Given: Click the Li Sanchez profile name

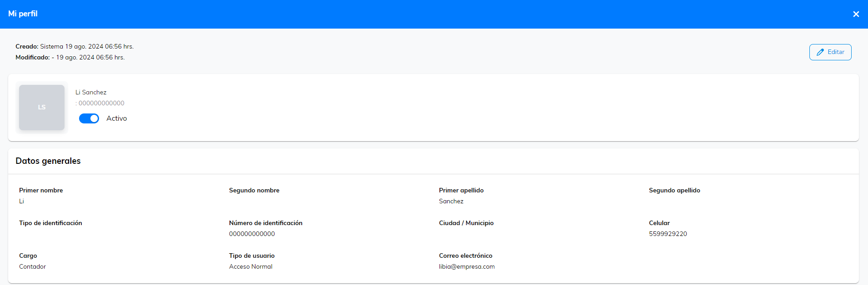Looking at the screenshot, I should pos(91,92).
